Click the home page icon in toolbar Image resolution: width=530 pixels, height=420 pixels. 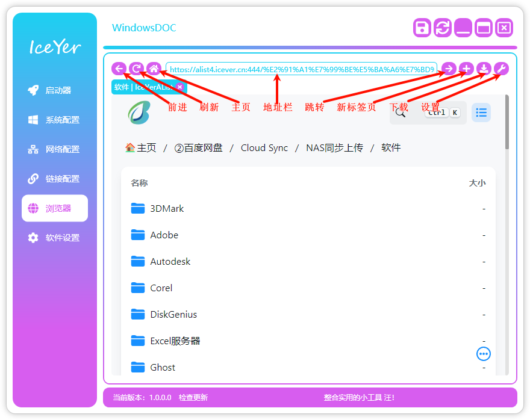(154, 69)
